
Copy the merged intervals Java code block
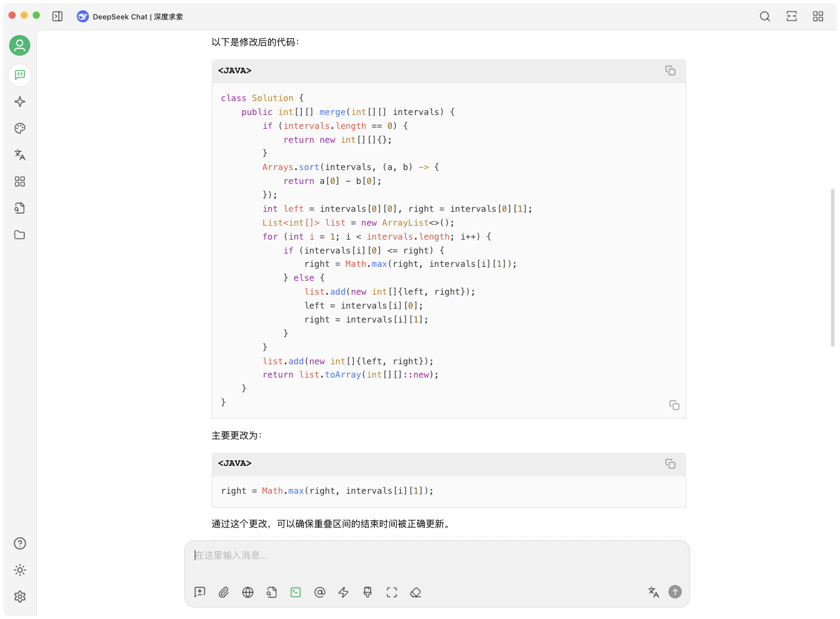pyautogui.click(x=670, y=70)
